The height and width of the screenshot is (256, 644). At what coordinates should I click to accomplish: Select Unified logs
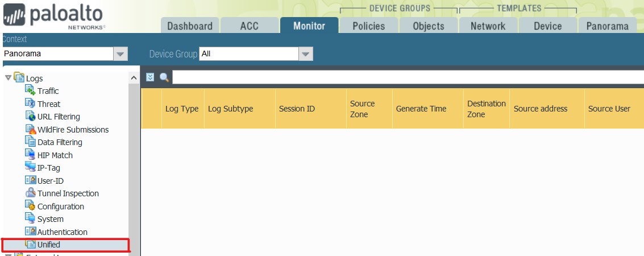49,245
